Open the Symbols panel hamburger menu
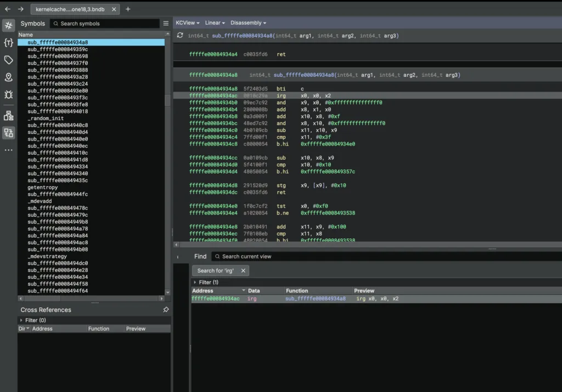562x392 pixels. [166, 23]
